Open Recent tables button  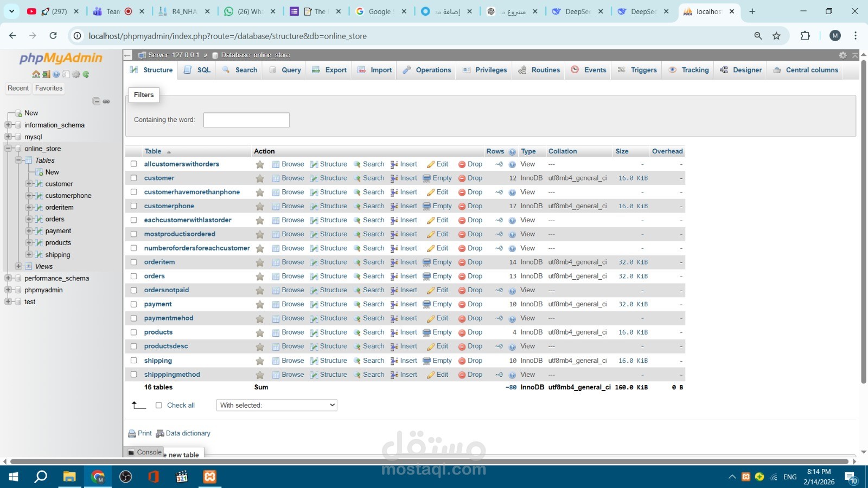[18, 88]
